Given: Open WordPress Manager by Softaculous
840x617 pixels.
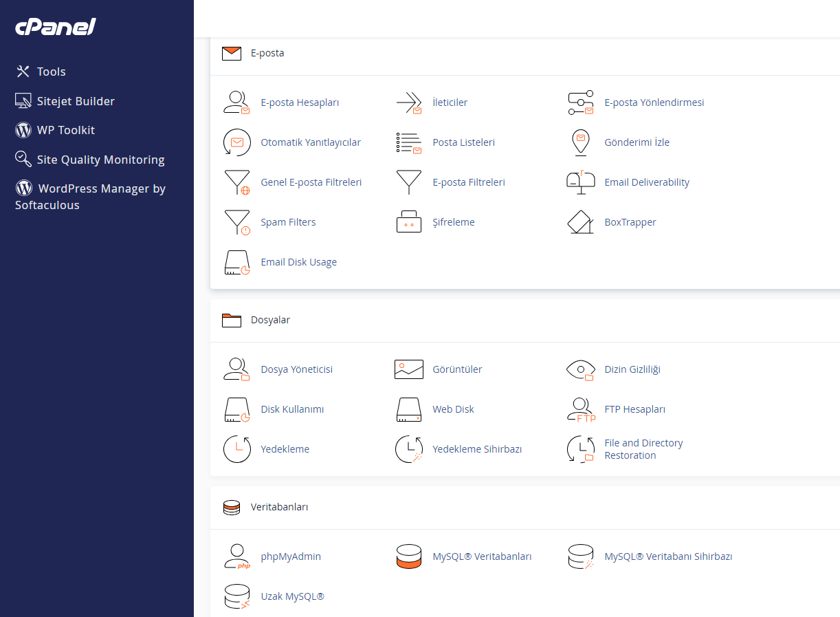Looking at the screenshot, I should point(90,197).
